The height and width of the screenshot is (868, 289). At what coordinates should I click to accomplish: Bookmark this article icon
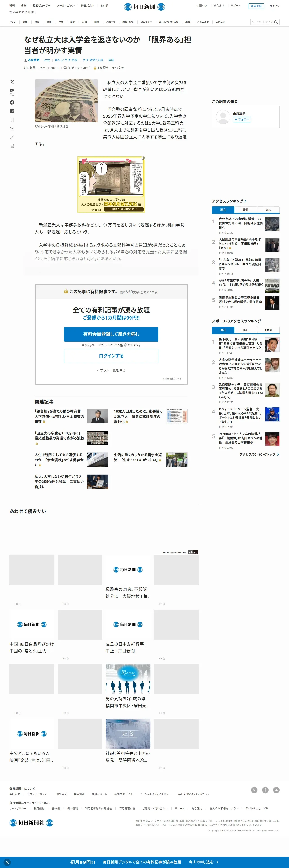[x=12, y=120]
